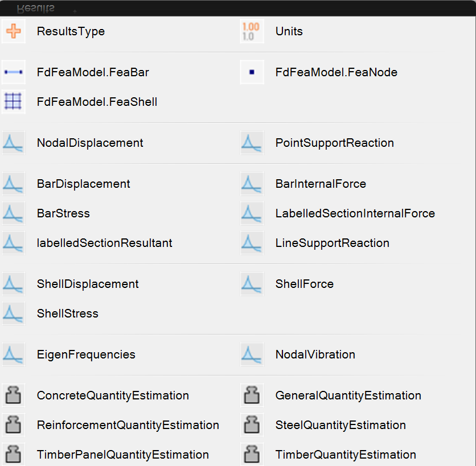The width and height of the screenshot is (476, 466).
Task: Open Units settings via the 1.00 icon
Action: (x=252, y=31)
